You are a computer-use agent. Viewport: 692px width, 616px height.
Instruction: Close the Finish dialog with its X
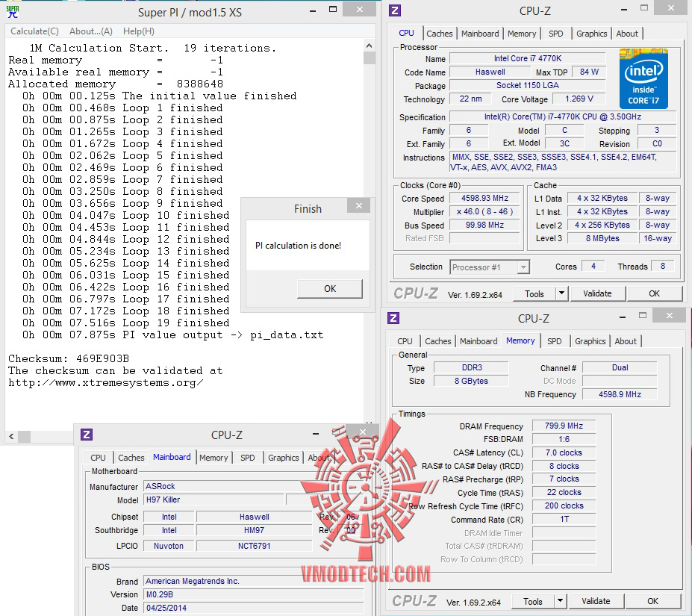[359, 206]
